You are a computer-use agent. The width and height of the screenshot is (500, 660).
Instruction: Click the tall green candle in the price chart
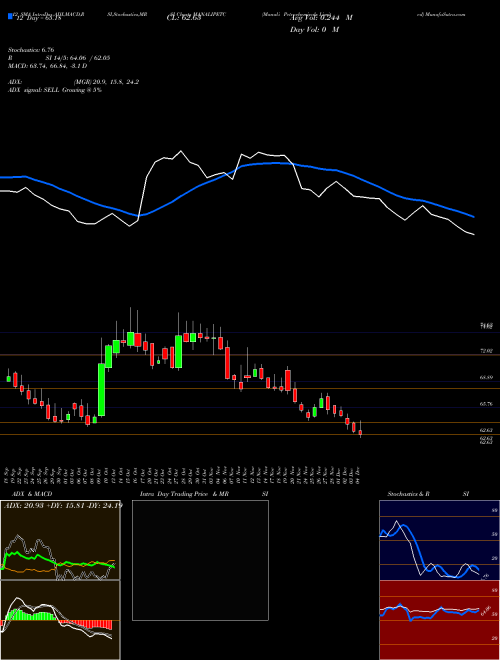(101, 389)
